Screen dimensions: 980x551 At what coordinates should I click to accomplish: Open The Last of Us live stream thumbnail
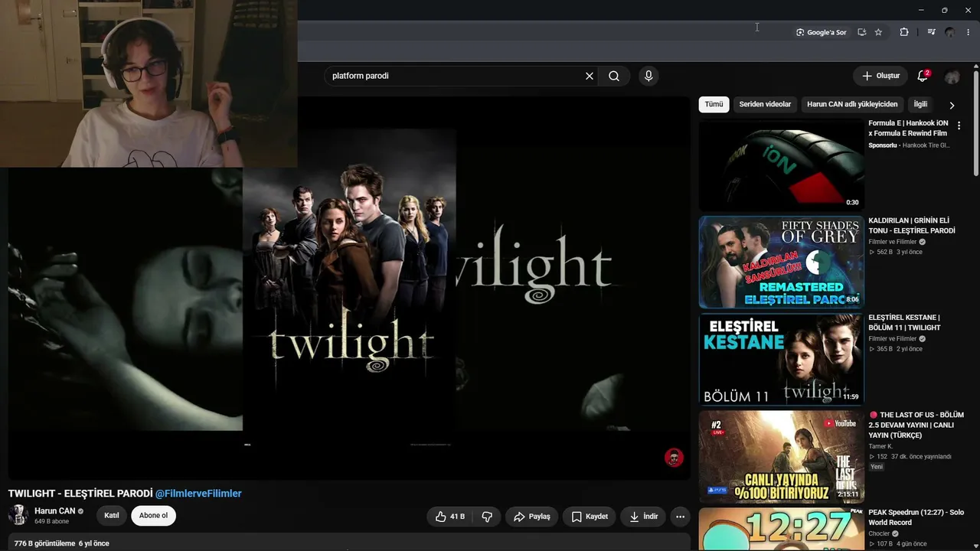(x=781, y=456)
